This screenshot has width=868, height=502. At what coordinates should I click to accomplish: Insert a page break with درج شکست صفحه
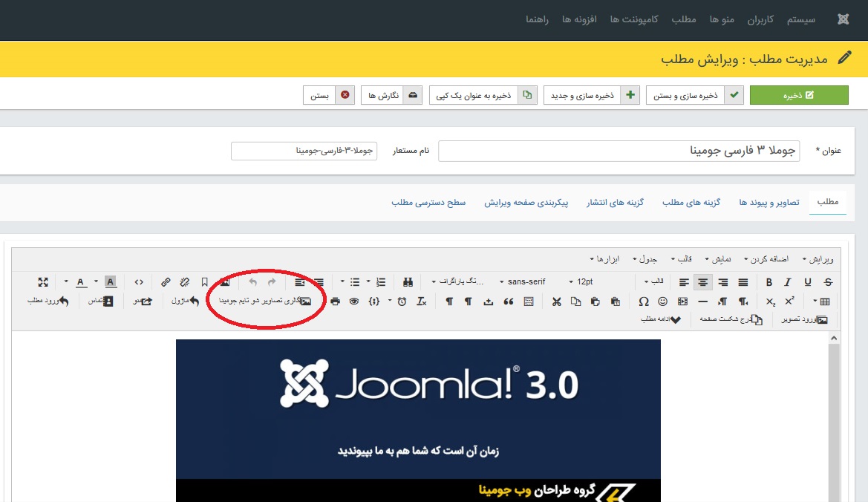[731, 320]
